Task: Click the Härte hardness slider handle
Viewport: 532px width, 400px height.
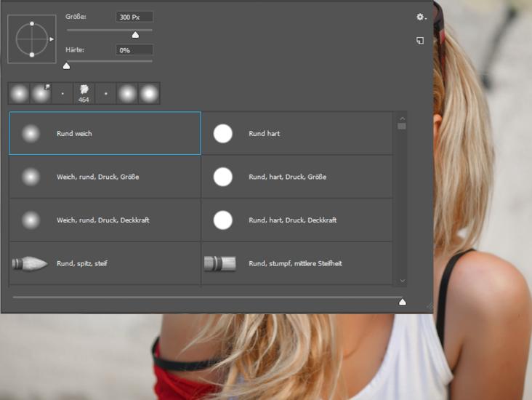Action: [67, 66]
